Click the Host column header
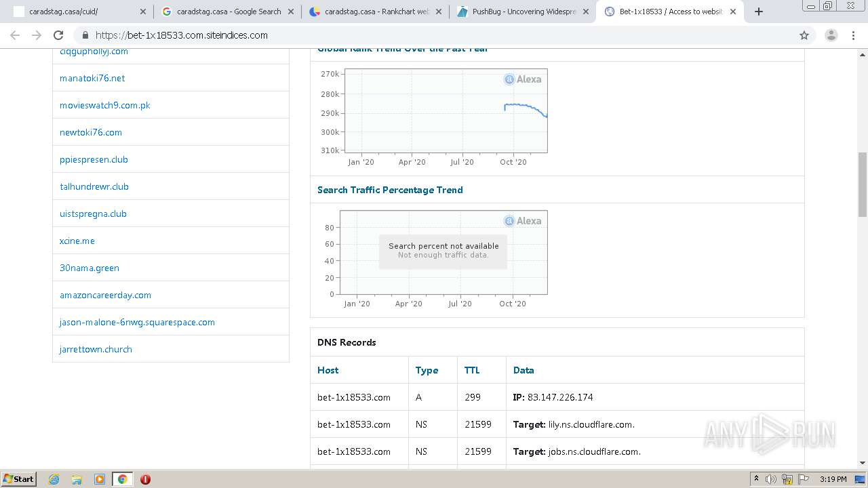This screenshot has width=868, height=488. click(x=328, y=370)
